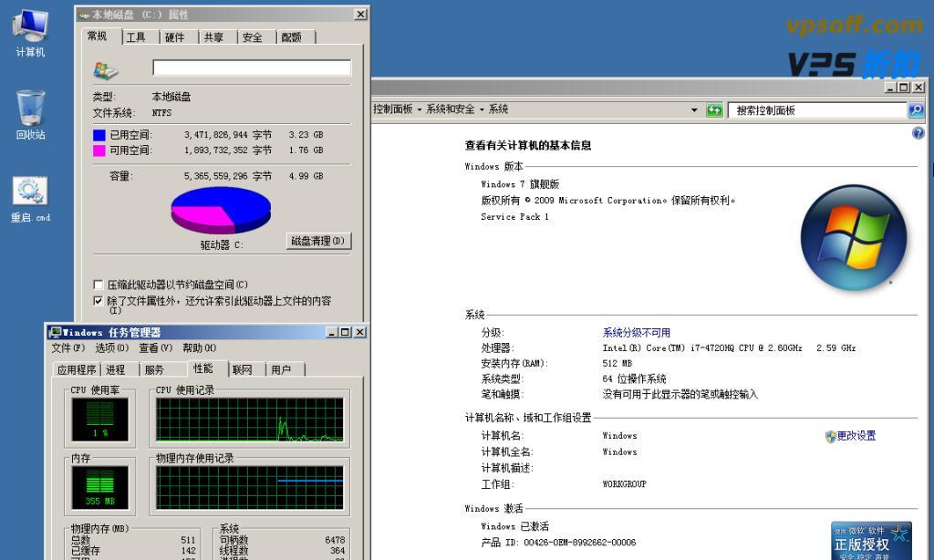
Task: Click the CPU 使用率 gauge
Action: click(x=100, y=420)
